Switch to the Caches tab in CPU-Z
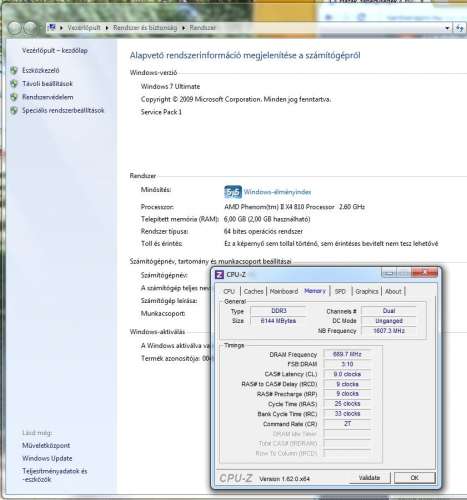Screen dimensions: 467x500 254,291
